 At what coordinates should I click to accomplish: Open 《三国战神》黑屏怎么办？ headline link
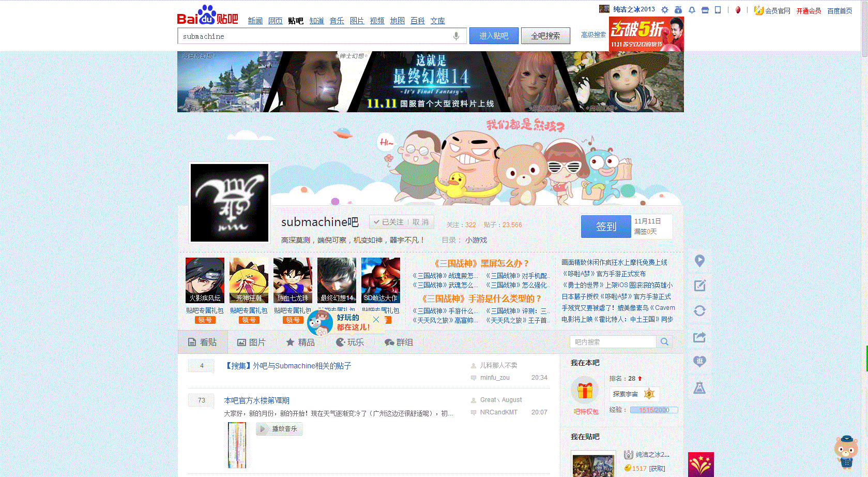click(481, 263)
